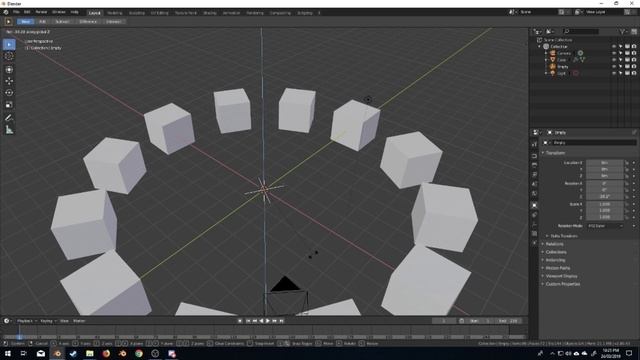Image resolution: width=640 pixels, height=360 pixels.
Task: Open the Mail app in taskbar
Action: [41, 353]
